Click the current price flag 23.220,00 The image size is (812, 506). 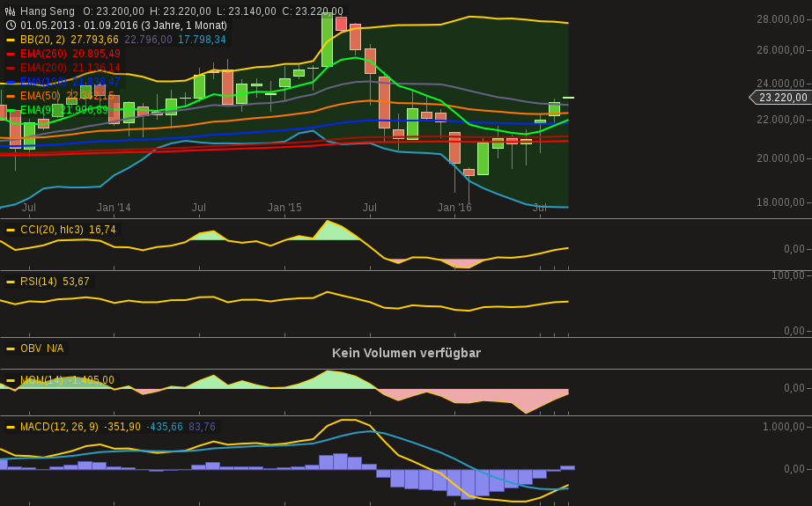tap(782, 98)
